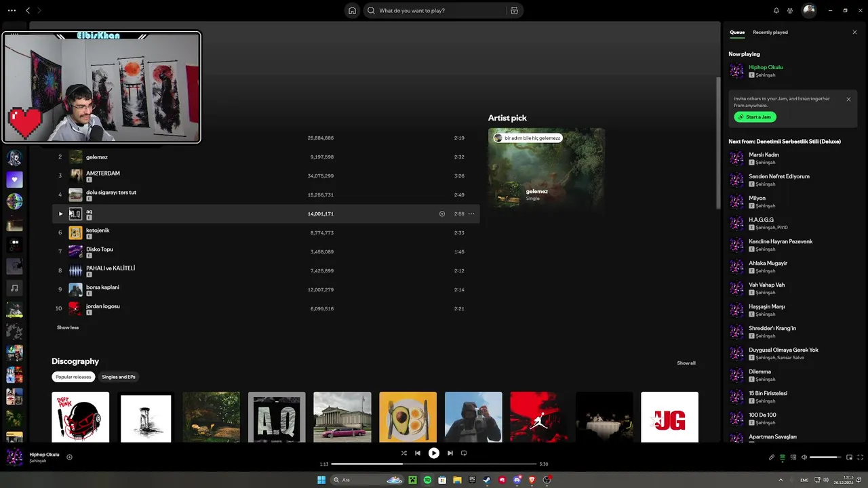Dismiss the Jam invite card
The width and height of the screenshot is (868, 488).
[848, 100]
